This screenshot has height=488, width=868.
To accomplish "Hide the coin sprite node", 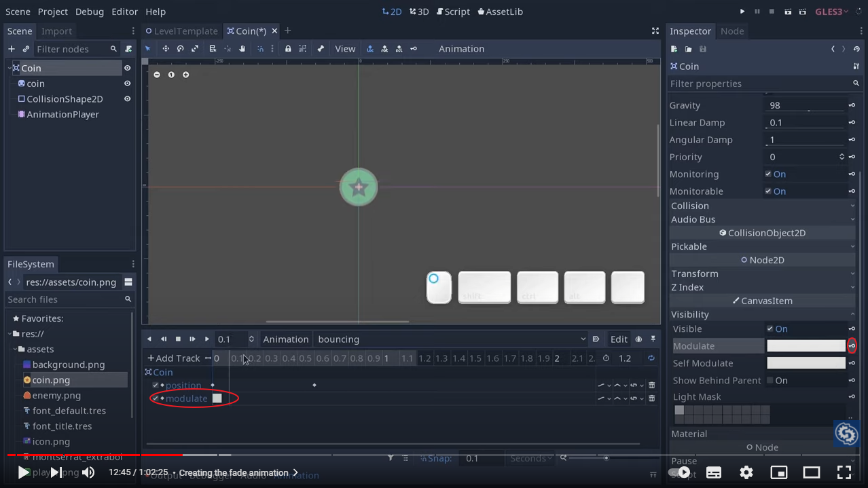I will pos(127,83).
